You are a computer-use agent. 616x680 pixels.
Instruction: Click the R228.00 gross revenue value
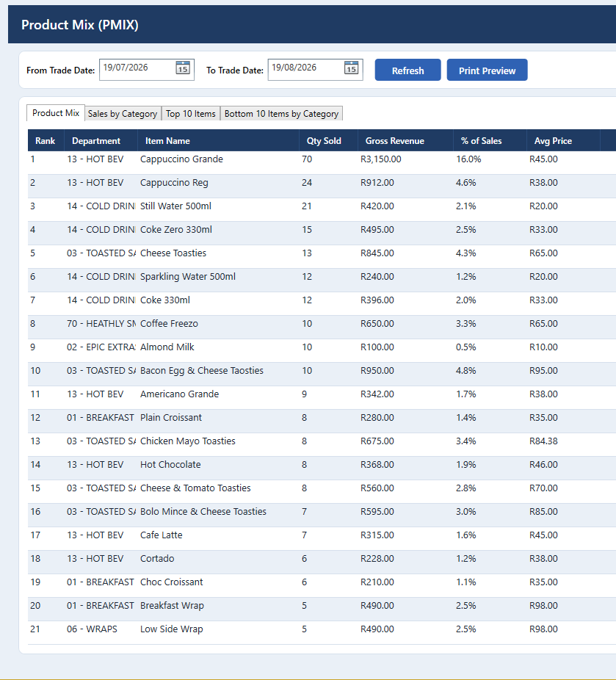pos(377,559)
